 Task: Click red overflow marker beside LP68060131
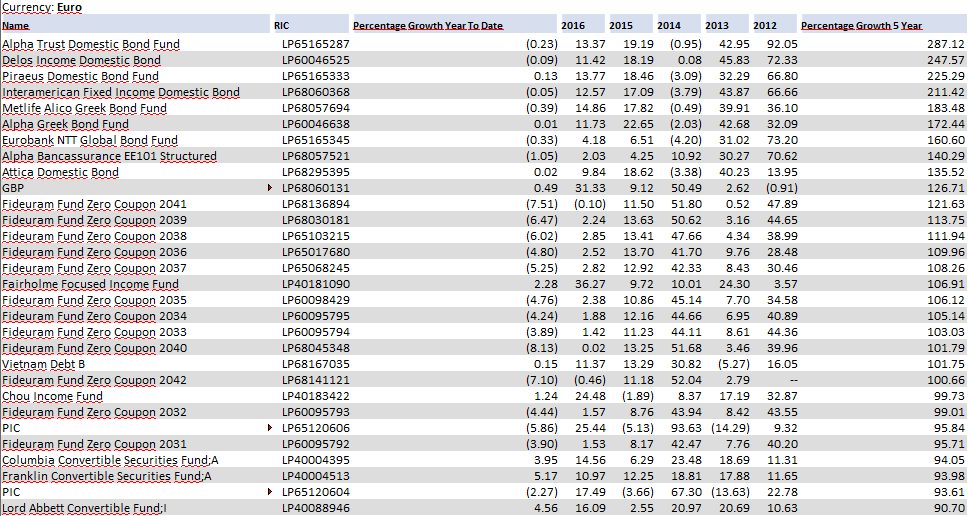(x=269, y=188)
